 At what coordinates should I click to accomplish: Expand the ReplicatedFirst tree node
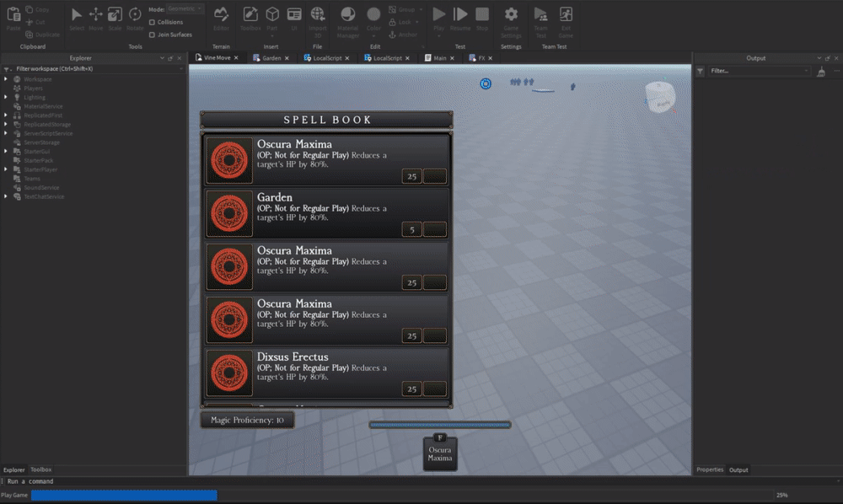6,115
